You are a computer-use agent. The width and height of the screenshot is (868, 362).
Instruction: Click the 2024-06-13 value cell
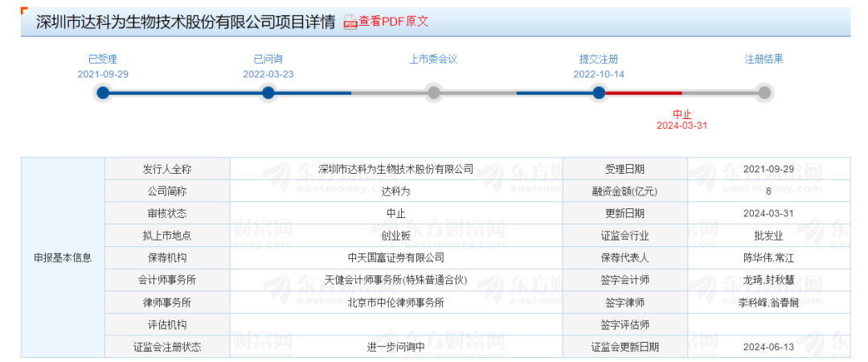[x=769, y=347]
